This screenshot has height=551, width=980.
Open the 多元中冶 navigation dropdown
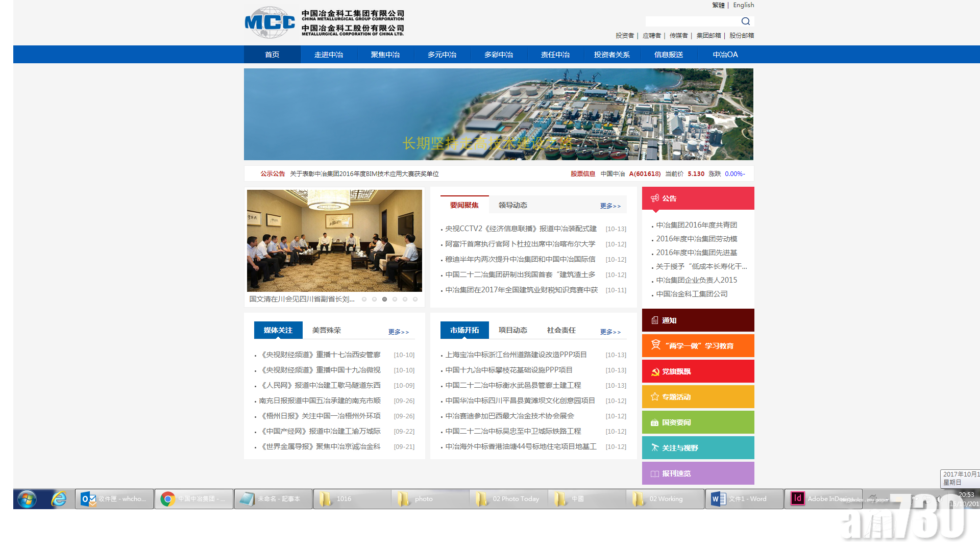(442, 55)
